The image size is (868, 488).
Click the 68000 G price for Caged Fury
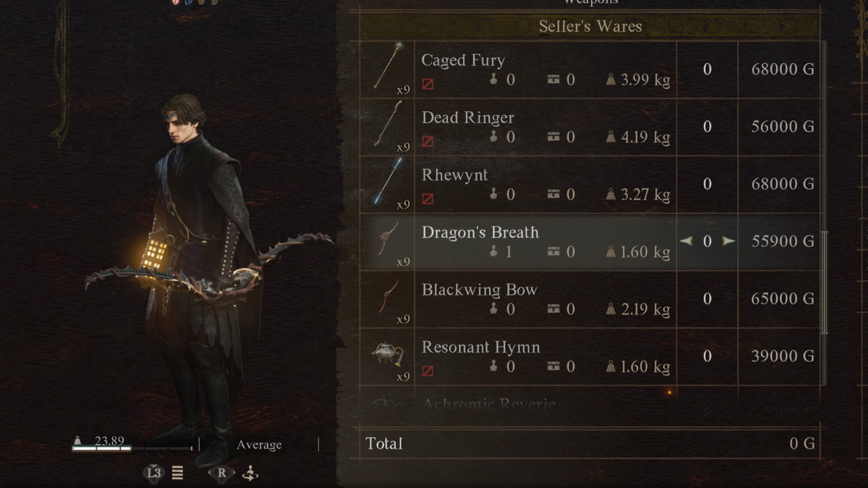(783, 69)
